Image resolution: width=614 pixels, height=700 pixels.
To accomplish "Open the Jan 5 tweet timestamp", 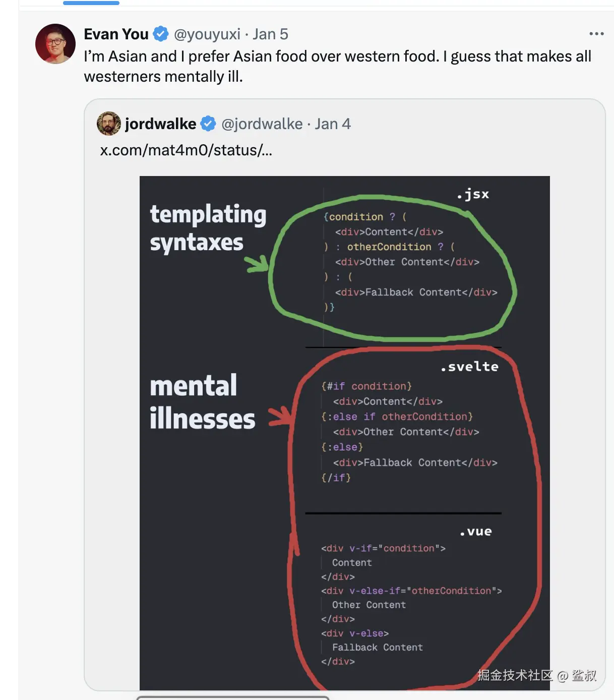I will [270, 34].
